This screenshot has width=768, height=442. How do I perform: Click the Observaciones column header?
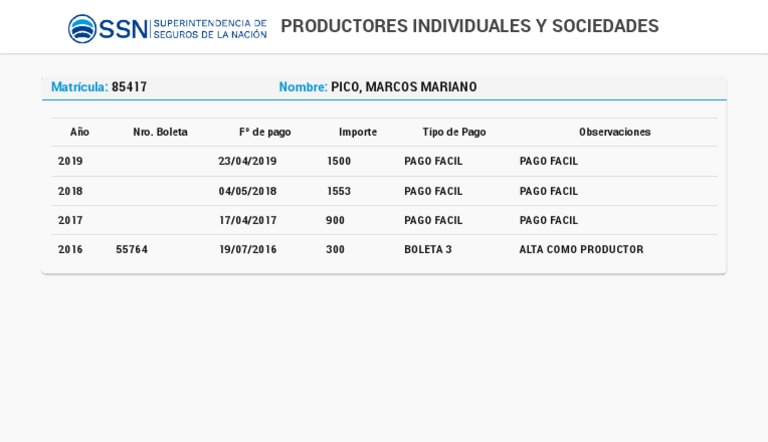pos(614,132)
